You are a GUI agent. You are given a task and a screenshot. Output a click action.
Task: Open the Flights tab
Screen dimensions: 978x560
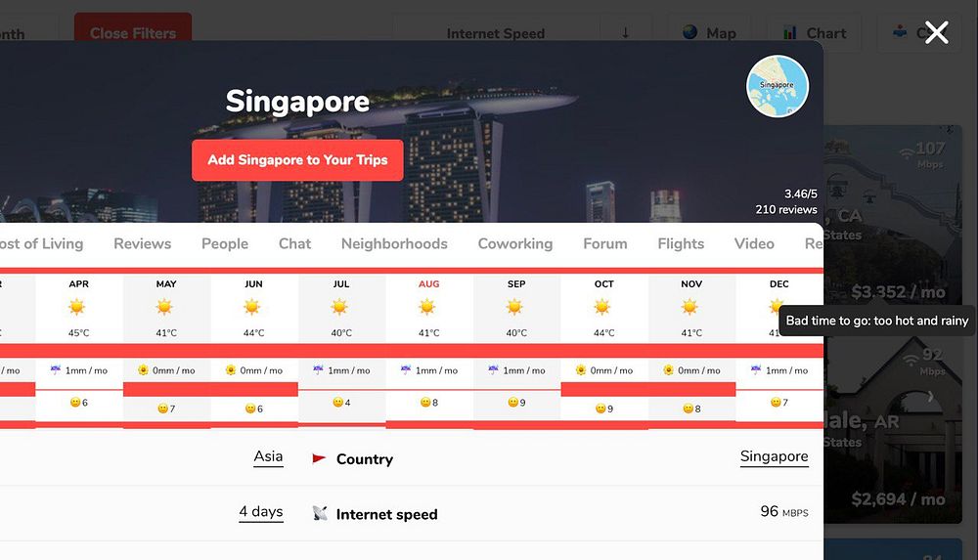click(681, 243)
